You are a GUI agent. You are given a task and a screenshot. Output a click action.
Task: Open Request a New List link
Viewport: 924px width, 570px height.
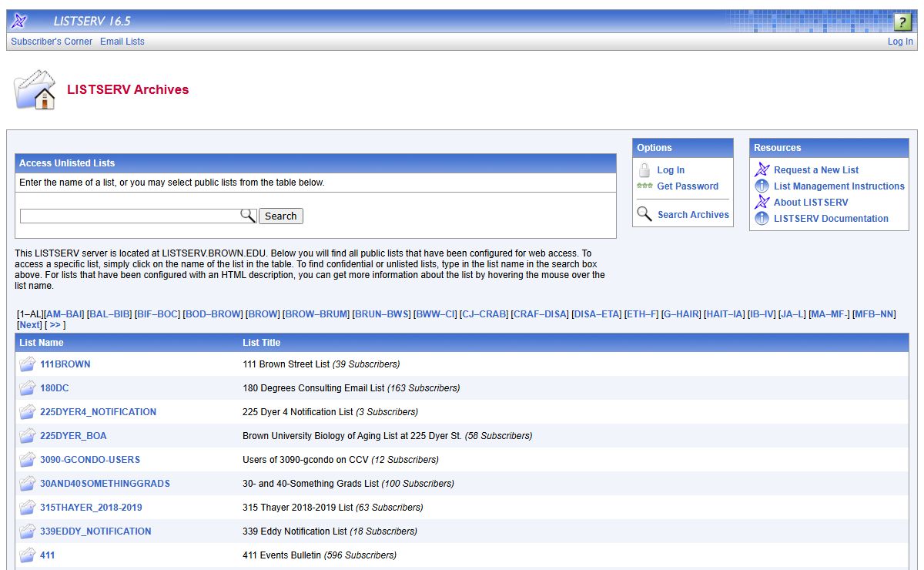point(816,170)
